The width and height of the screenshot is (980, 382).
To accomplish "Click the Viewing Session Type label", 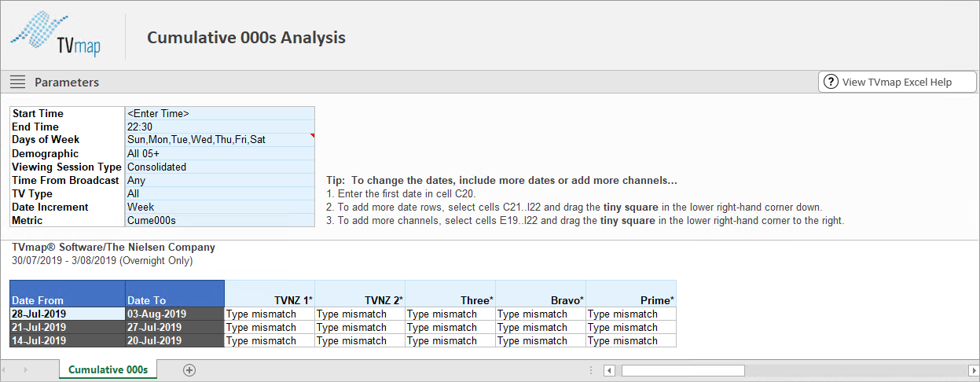I will pyautogui.click(x=67, y=167).
